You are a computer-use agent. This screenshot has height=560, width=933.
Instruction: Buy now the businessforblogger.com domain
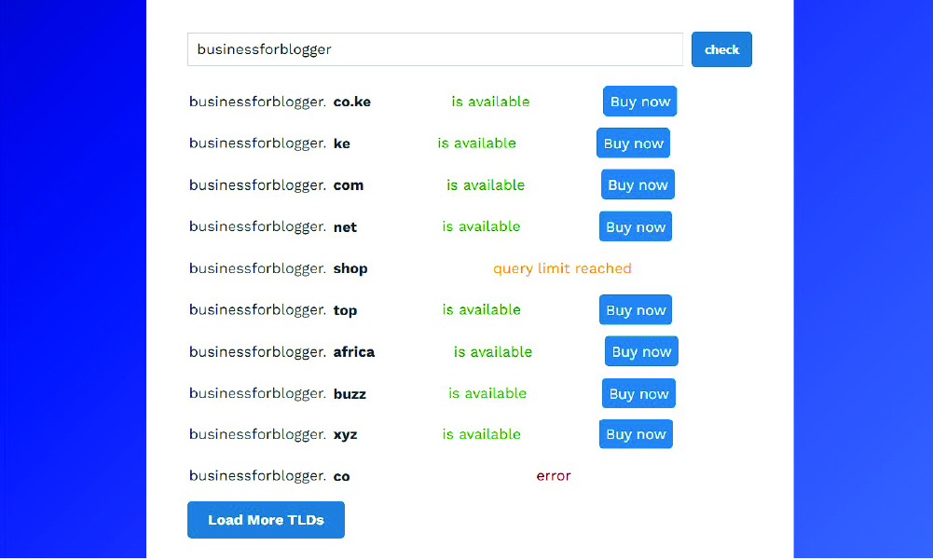coord(638,184)
